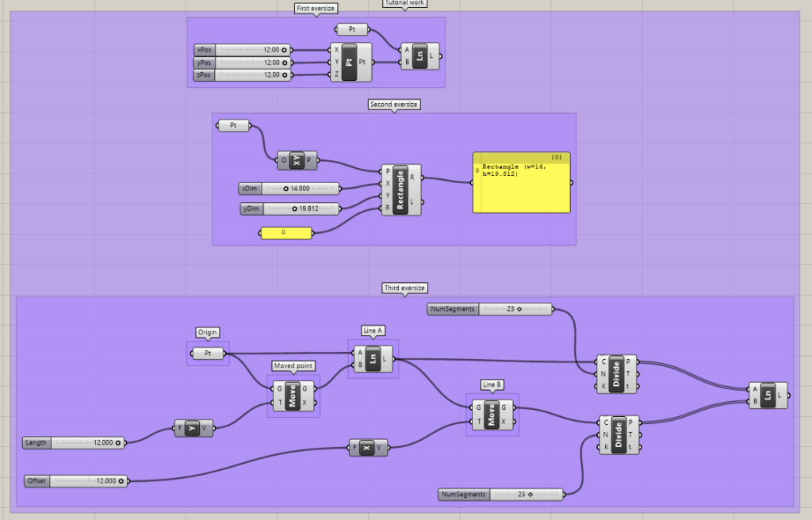
Task: Click the Pt parameter in Second exersize
Action: coord(234,125)
